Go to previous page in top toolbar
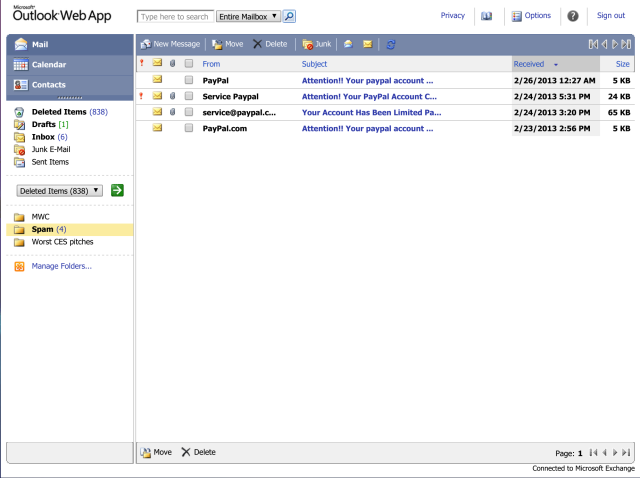The height and width of the screenshot is (478, 640). pyautogui.click(x=604, y=44)
